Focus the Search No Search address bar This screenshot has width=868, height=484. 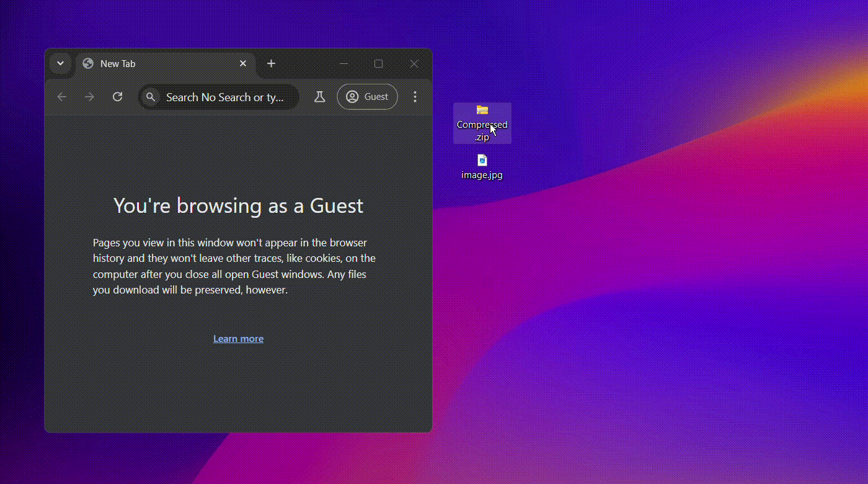[x=218, y=97]
